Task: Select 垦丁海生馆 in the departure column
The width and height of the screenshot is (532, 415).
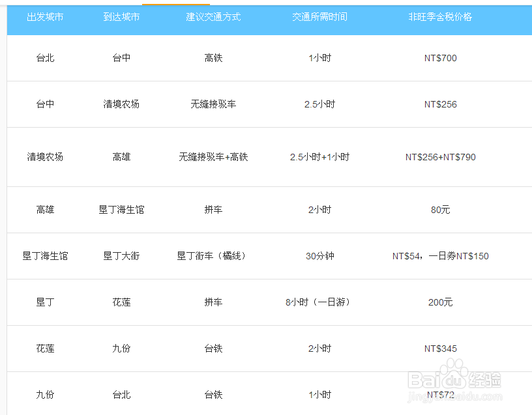Action: tap(45, 256)
